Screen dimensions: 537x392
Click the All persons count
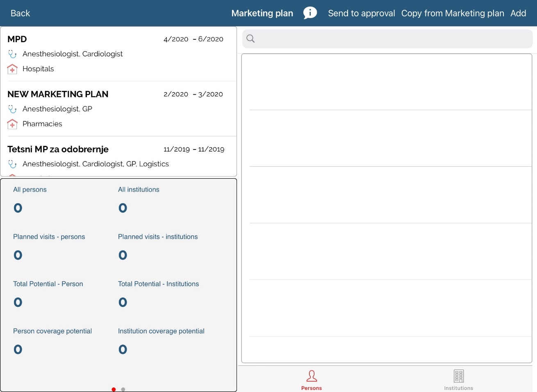click(x=18, y=208)
